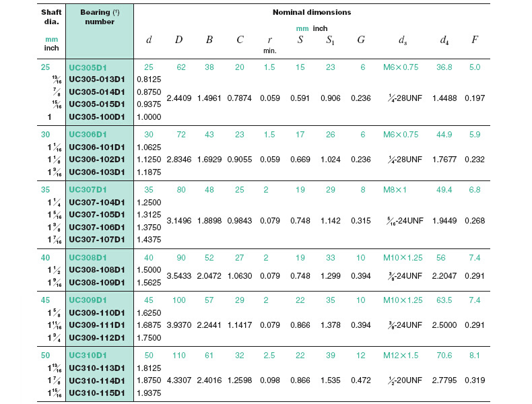This screenshot has height=404, width=532.
Task: Click the r min. column header
Action: [270, 43]
